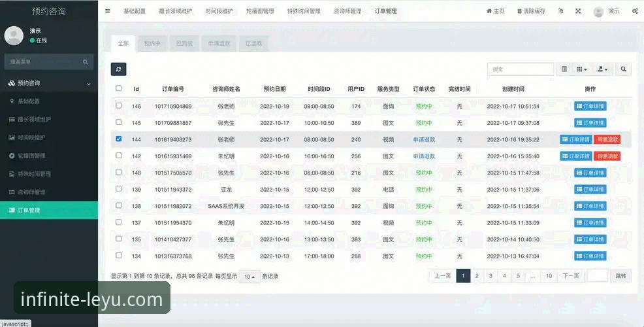This screenshot has width=644, height=327.
Task: Open 轮播图管理 in the sidebar
Action: (x=49, y=156)
